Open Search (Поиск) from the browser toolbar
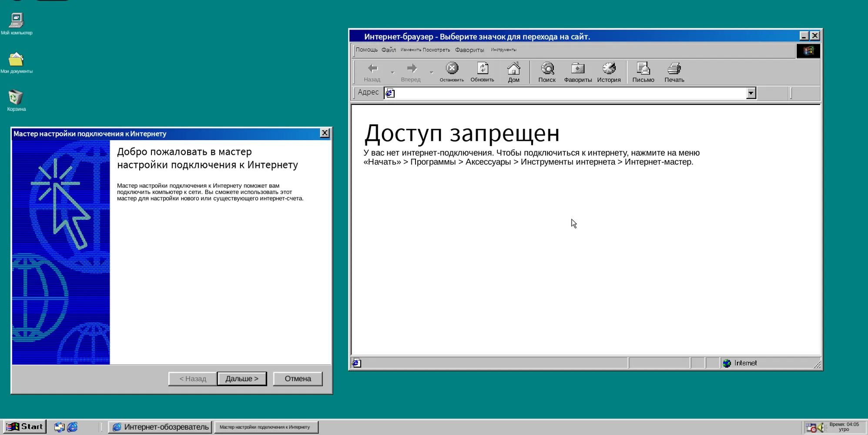This screenshot has height=435, width=868. 547,72
